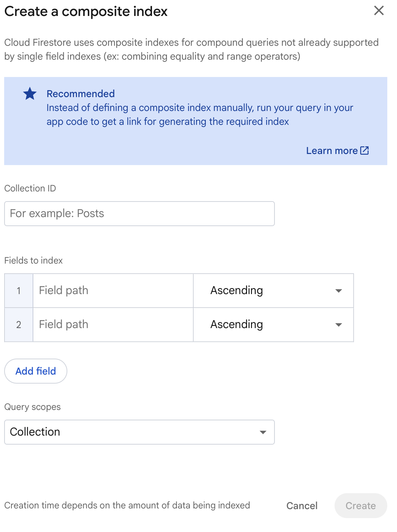
Task: Select the row number 2 cell
Action: (x=18, y=325)
